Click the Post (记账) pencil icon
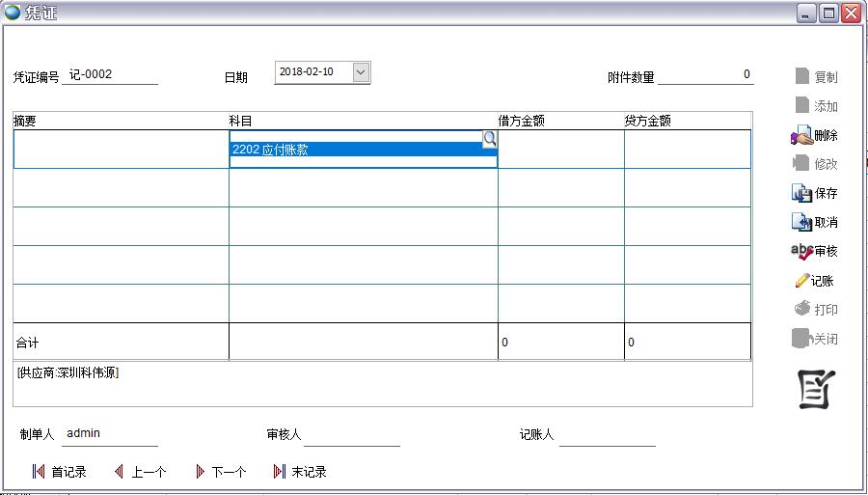This screenshot has height=495, width=868. click(802, 281)
